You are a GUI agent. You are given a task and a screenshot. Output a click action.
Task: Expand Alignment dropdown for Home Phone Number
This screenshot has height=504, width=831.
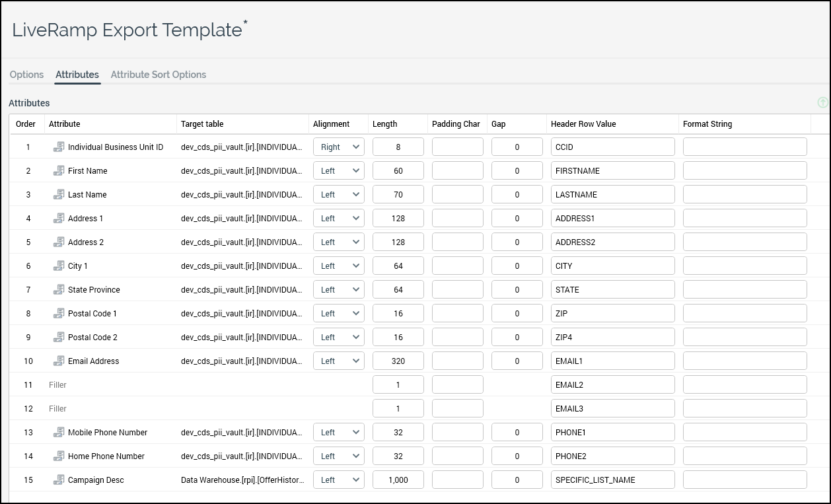coord(338,456)
